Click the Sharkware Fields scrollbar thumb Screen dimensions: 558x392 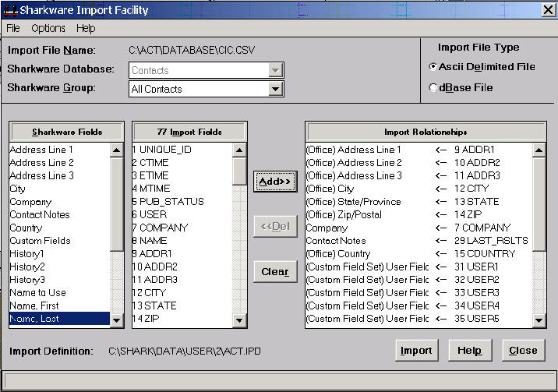click(x=116, y=204)
